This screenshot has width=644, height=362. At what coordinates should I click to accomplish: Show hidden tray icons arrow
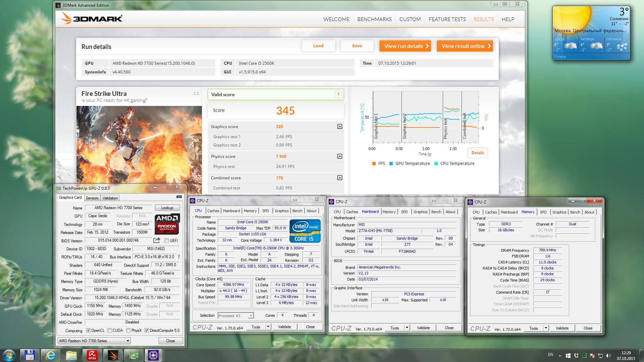pyautogui.click(x=559, y=356)
